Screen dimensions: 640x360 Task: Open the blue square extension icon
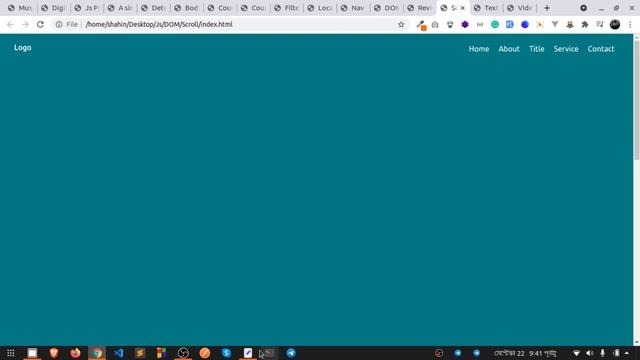tap(510, 24)
